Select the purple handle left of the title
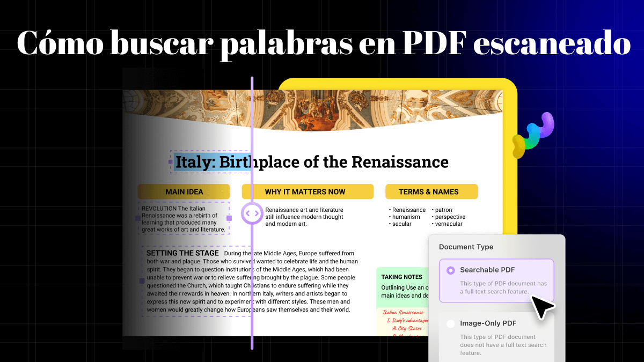The height and width of the screenshot is (362, 644). click(172, 162)
